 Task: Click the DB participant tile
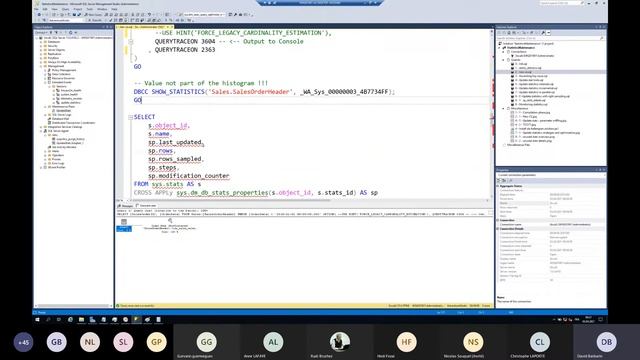tap(607, 342)
